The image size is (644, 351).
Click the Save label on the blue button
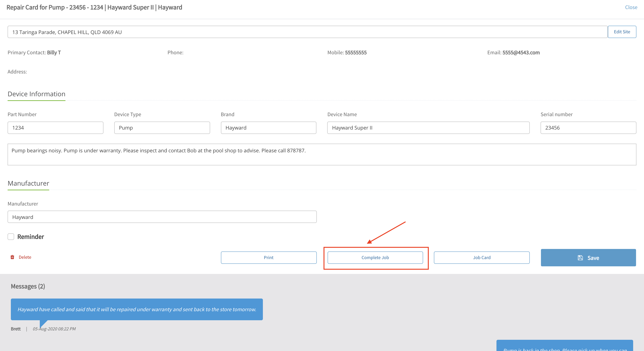(593, 258)
